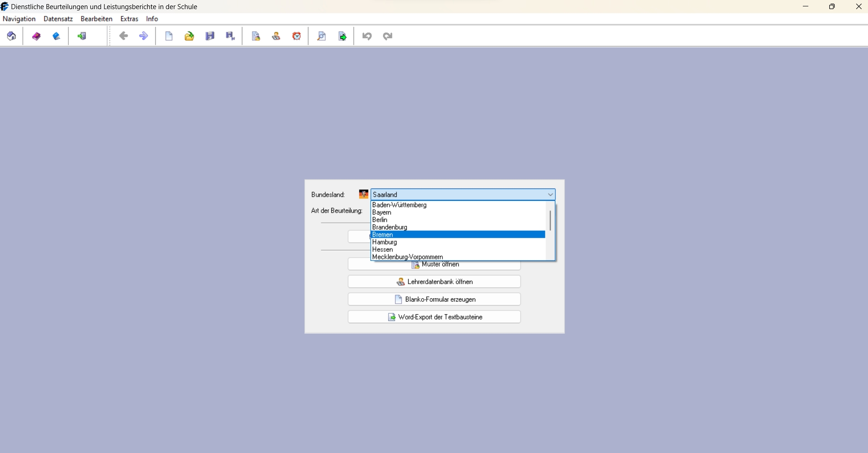Go back with the left arrow icon
The width and height of the screenshot is (868, 453).
point(123,36)
